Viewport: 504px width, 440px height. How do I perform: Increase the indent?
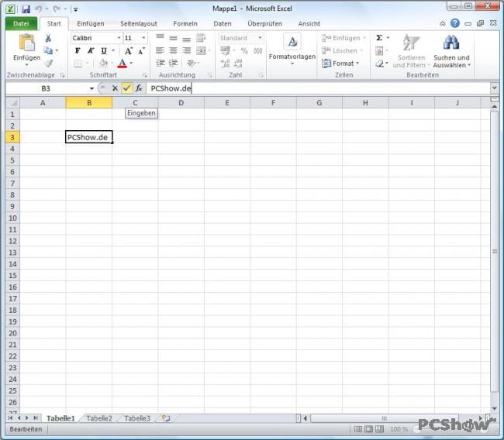coord(173,64)
